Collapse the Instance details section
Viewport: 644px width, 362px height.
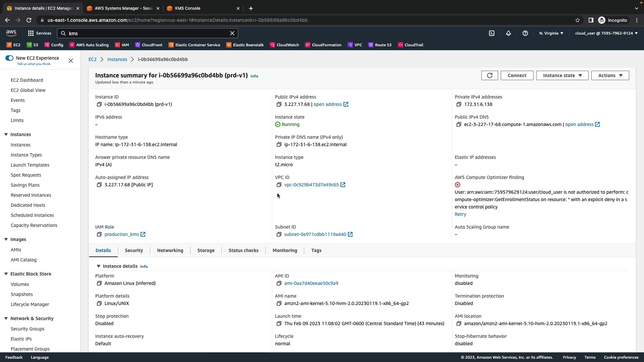pyautogui.click(x=99, y=266)
